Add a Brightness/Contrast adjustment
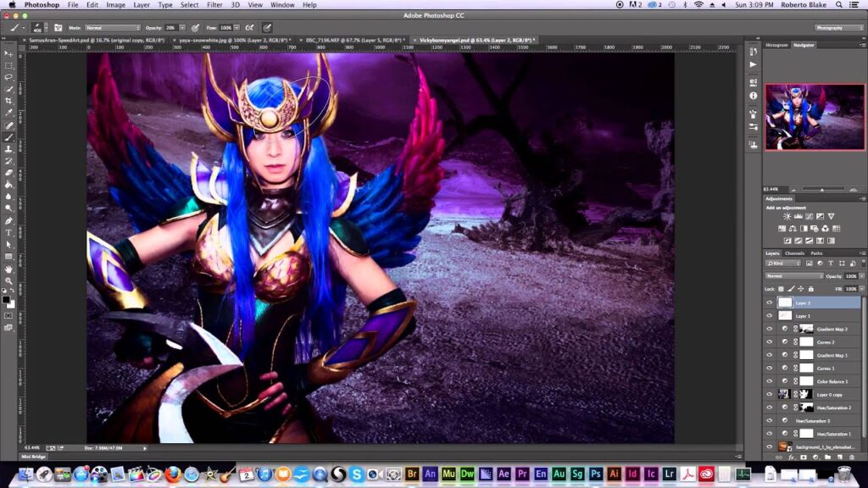The width and height of the screenshot is (868, 488). tap(787, 216)
